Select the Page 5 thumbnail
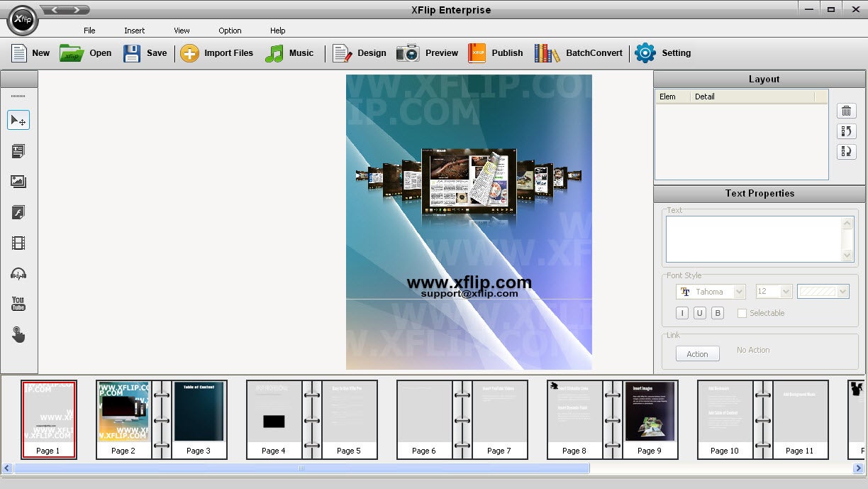868x489 pixels. pos(349,419)
